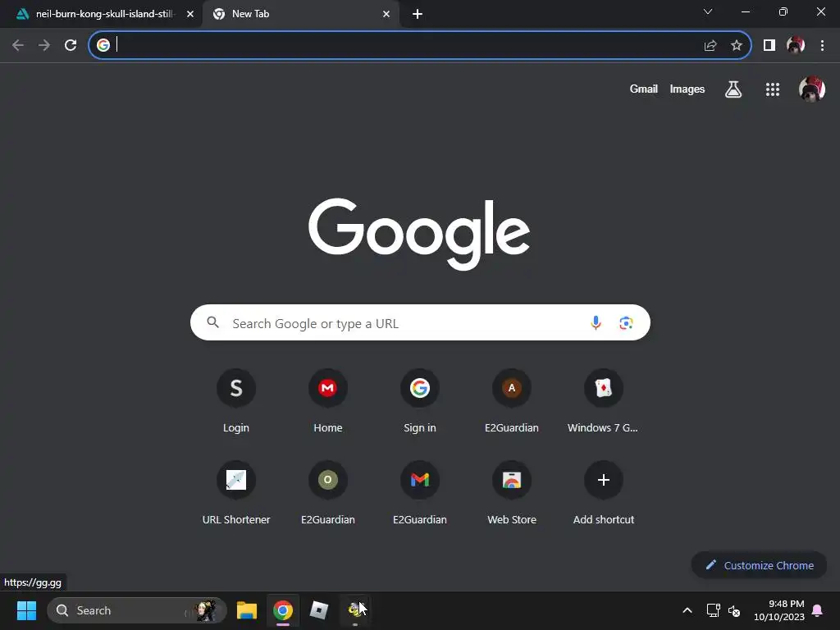Open the Windows Start menu
The image size is (840, 630).
[26, 610]
